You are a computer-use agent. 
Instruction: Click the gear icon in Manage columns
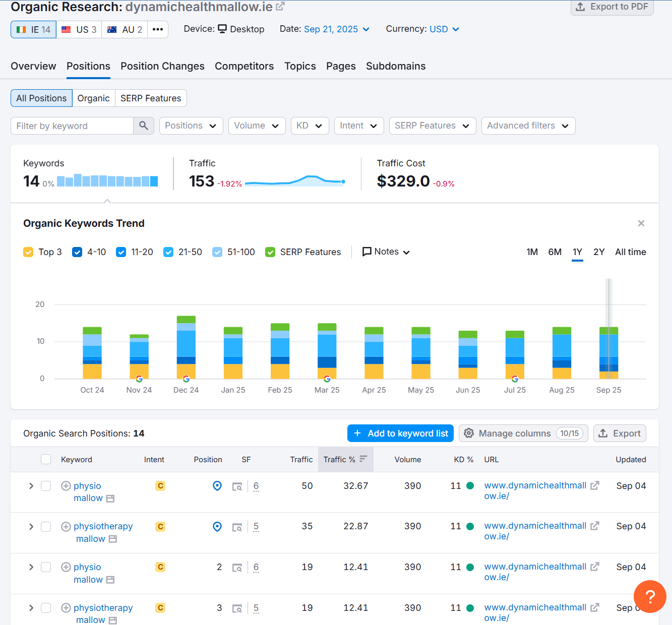[469, 433]
